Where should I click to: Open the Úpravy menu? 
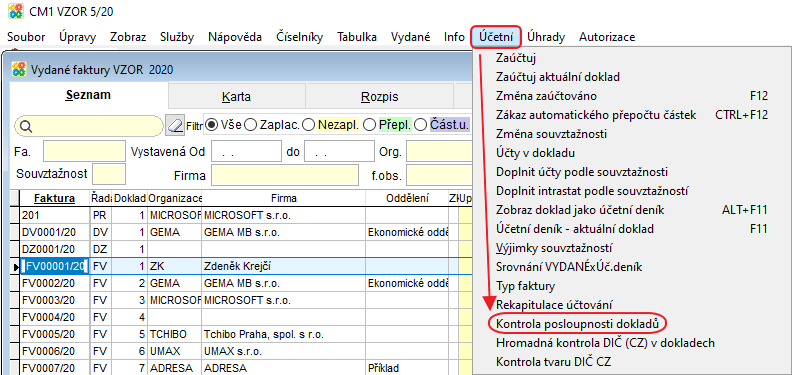pos(77,37)
